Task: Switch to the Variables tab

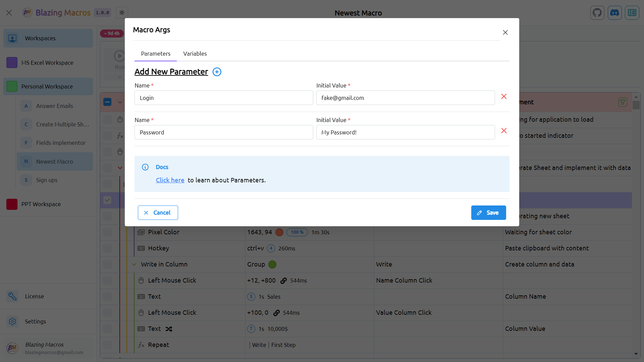Action: pos(195,54)
